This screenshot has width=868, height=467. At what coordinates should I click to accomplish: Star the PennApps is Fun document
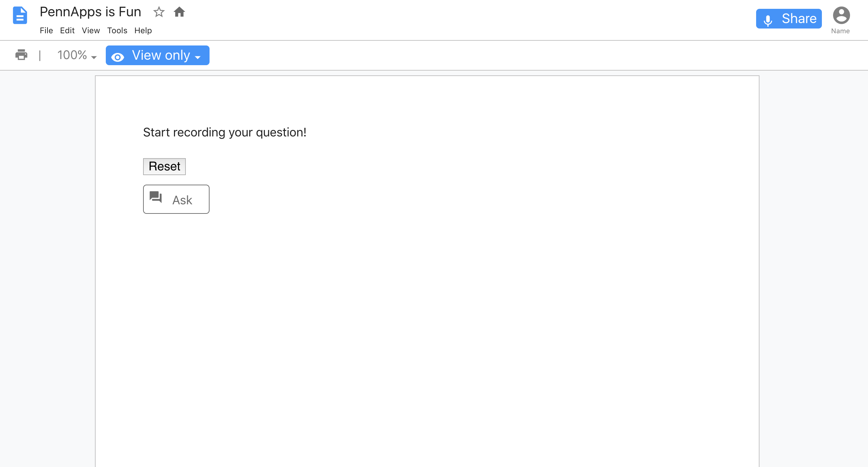point(159,12)
